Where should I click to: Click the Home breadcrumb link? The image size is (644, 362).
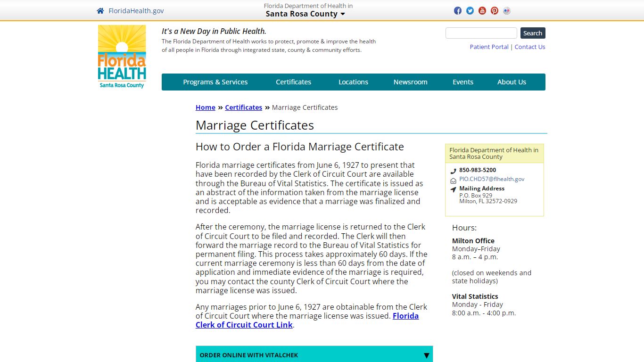[206, 107]
